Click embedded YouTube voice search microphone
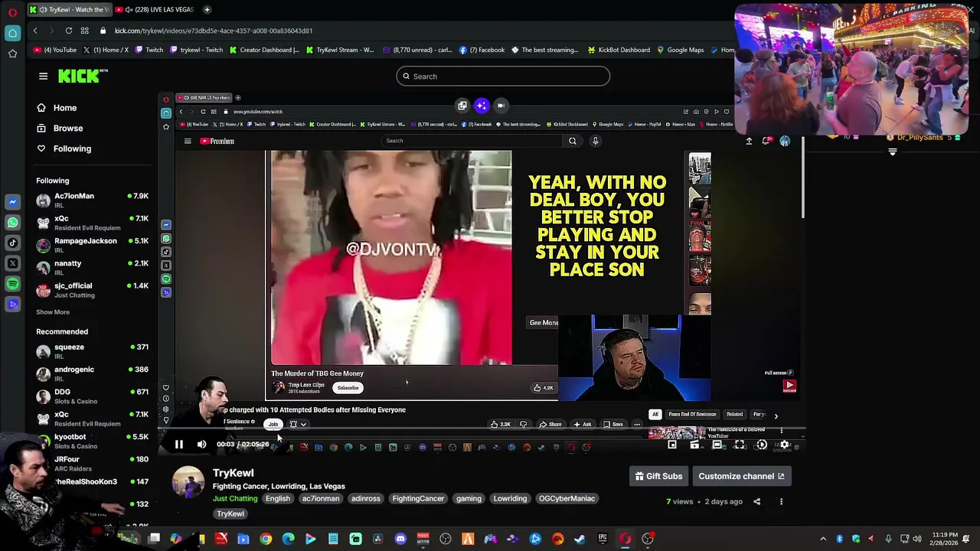The image size is (980, 551). click(x=595, y=141)
